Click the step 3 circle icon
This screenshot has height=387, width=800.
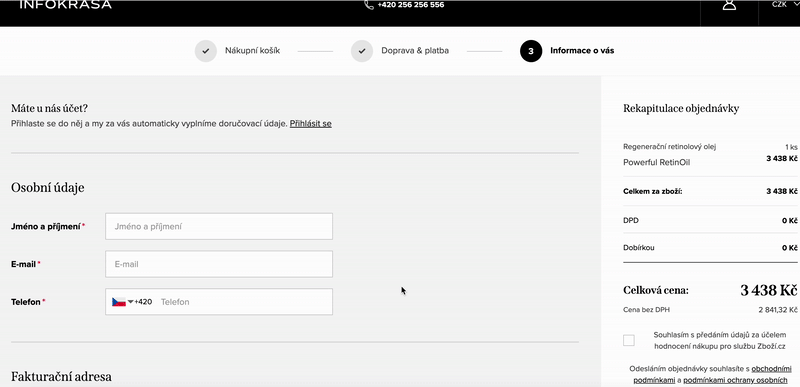point(531,51)
